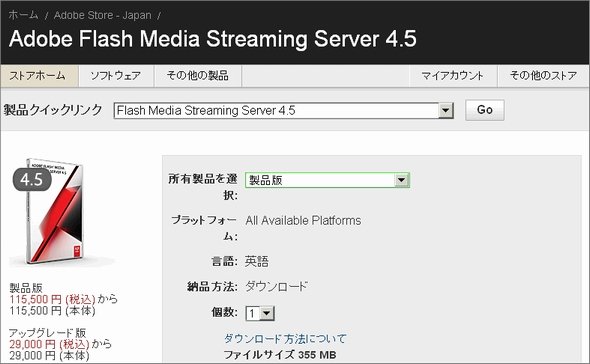Click the Flash Media Streaming Server 4.5 combo field
This screenshot has height=364, width=590.
[x=283, y=111]
